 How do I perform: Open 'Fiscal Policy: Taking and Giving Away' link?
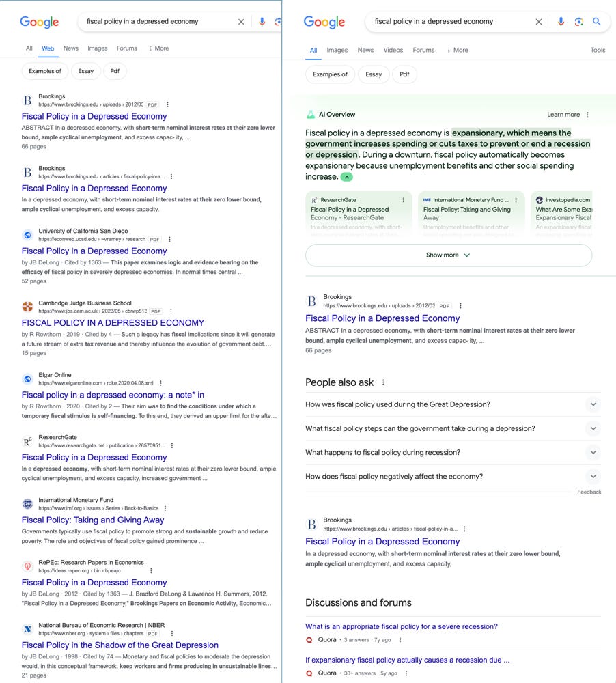[93, 520]
